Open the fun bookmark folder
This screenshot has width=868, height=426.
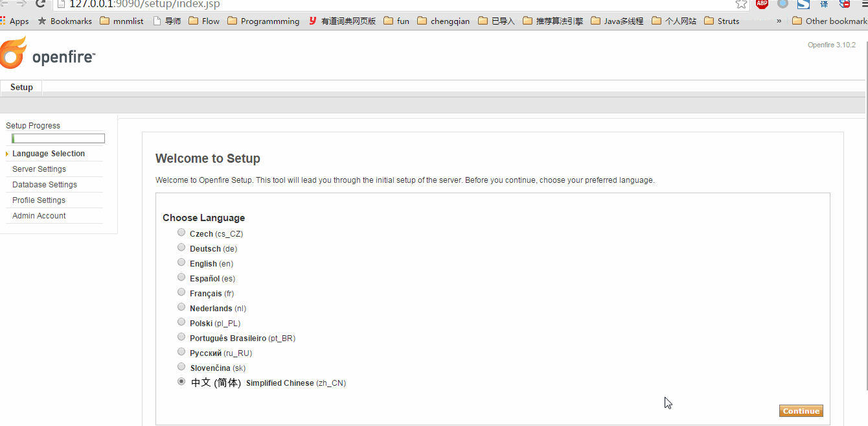click(396, 21)
